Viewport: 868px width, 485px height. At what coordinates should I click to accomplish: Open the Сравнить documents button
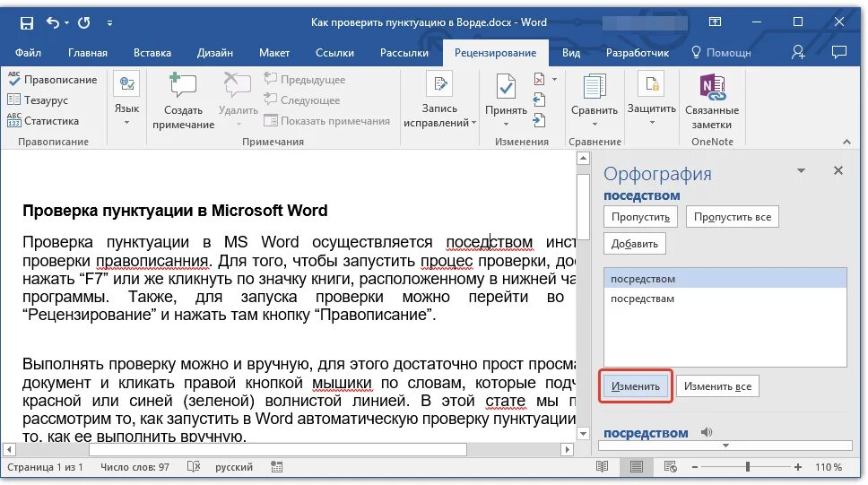coord(594,100)
